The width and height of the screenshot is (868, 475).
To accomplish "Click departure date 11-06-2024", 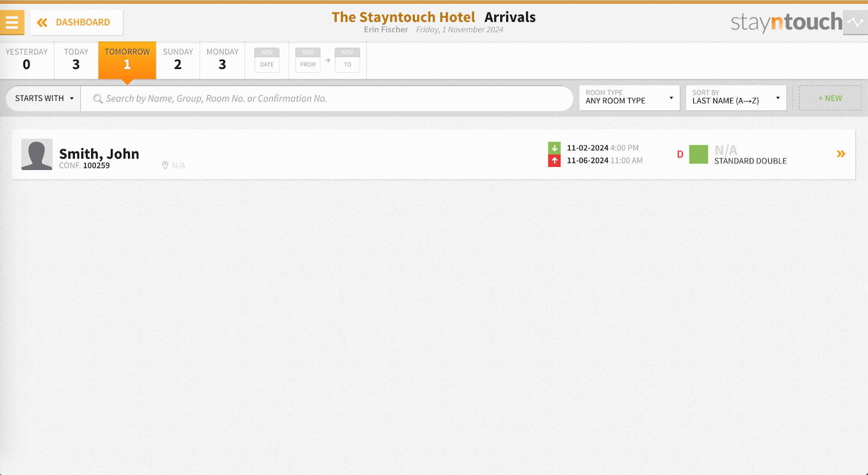I will coord(588,161).
